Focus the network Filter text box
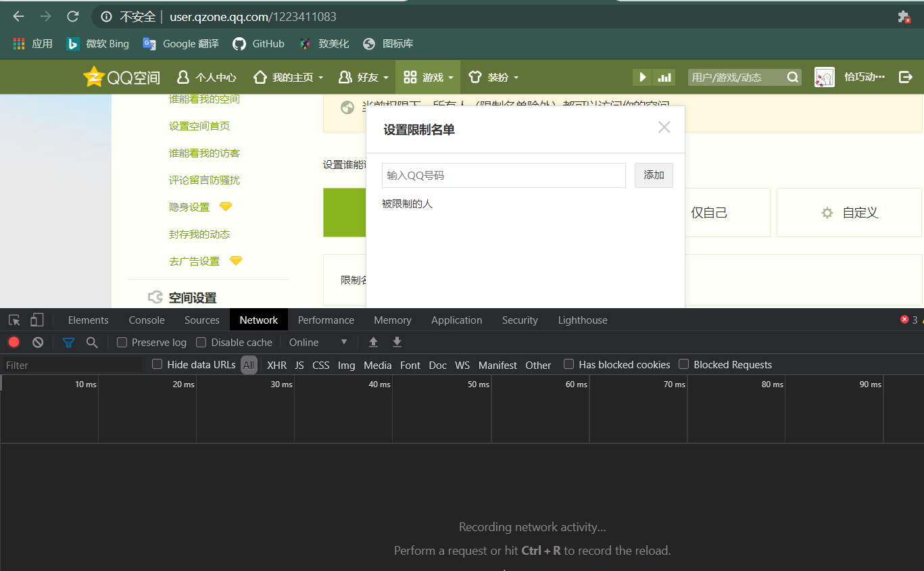924x571 pixels. click(x=72, y=365)
